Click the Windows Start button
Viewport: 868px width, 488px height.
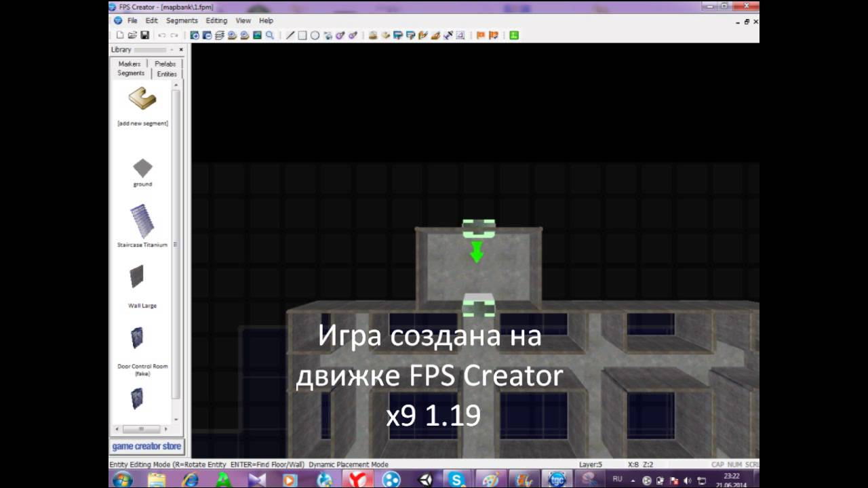pyautogui.click(x=123, y=479)
